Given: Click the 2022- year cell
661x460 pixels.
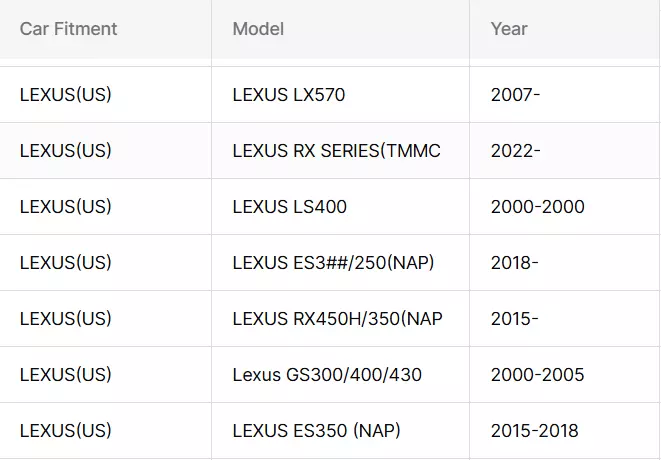Looking at the screenshot, I should point(564,151).
